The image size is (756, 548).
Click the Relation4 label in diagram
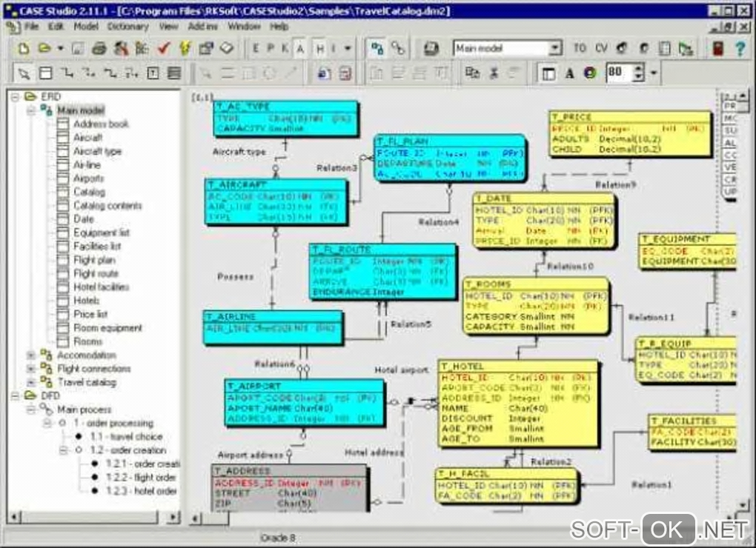pos(438,222)
